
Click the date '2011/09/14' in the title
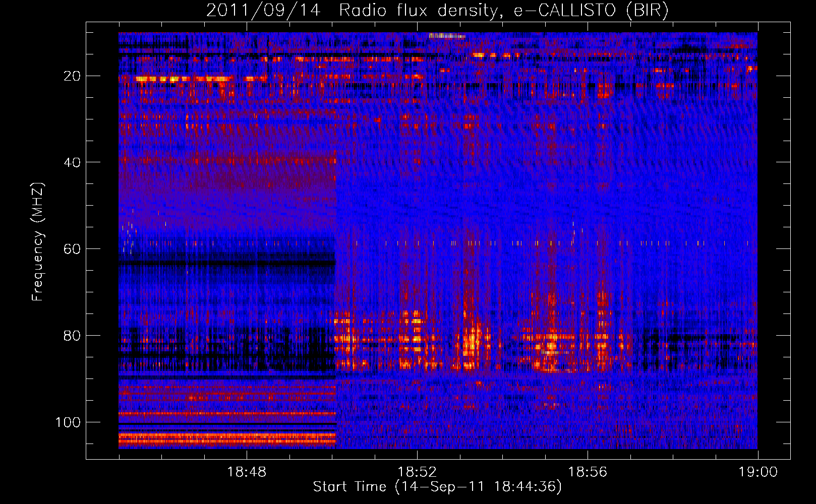[x=263, y=11]
